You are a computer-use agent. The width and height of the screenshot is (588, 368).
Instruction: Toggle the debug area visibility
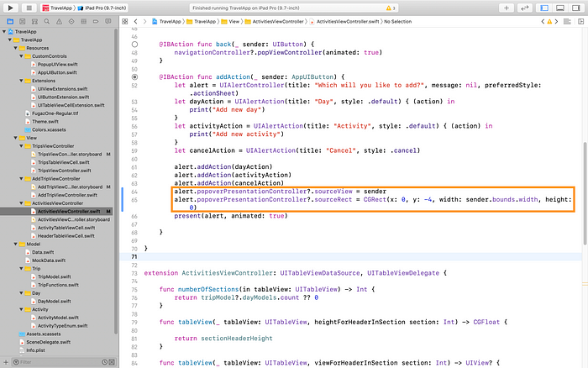tap(560, 8)
